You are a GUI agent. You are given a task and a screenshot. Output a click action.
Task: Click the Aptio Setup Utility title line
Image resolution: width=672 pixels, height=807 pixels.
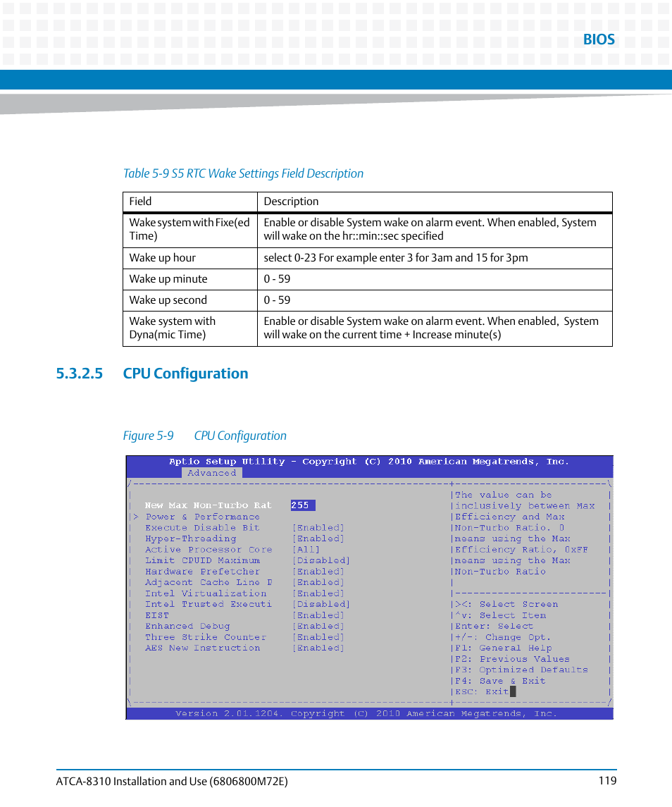point(369,461)
